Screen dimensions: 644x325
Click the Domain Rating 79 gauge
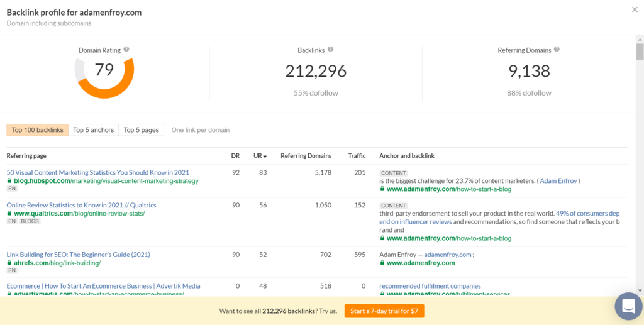pyautogui.click(x=104, y=77)
